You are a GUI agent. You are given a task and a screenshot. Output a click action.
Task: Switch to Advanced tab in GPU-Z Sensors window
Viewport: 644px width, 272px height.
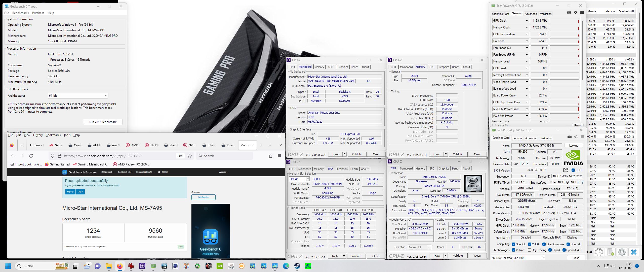(x=531, y=14)
